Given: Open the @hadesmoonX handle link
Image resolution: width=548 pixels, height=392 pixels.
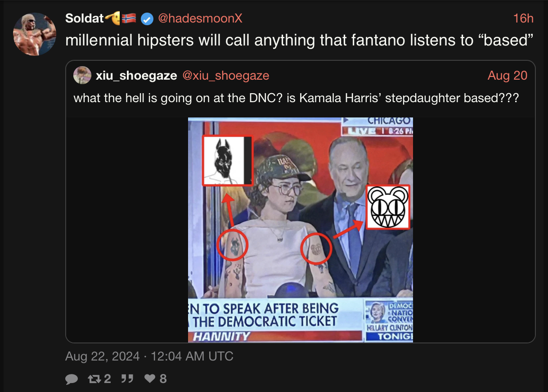Looking at the screenshot, I should [200, 18].
